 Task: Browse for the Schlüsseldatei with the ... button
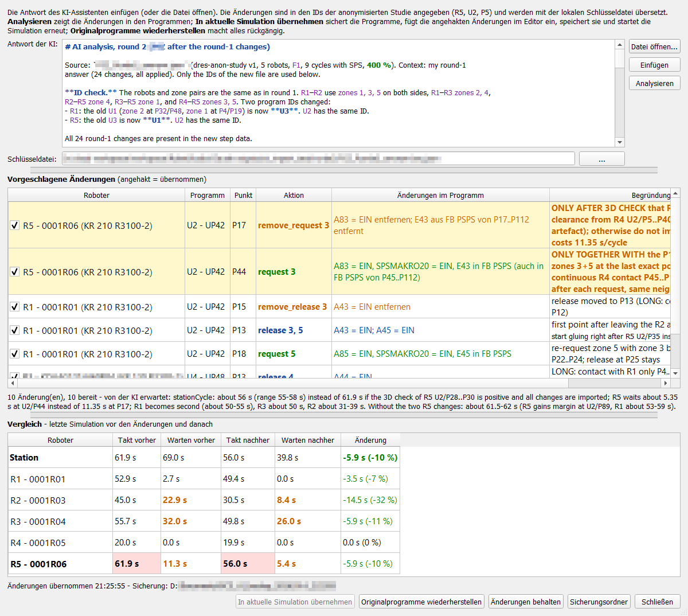tap(601, 159)
